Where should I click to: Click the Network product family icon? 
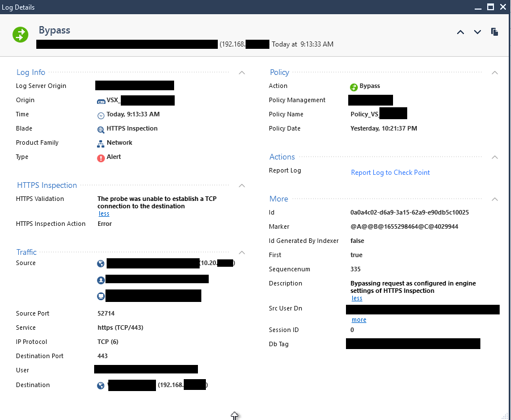tap(100, 142)
